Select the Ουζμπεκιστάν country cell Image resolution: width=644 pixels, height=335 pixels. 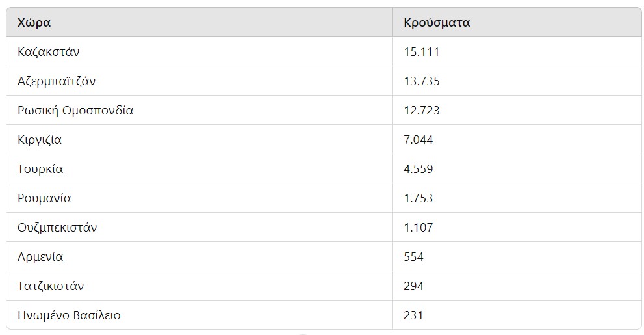pos(200,227)
